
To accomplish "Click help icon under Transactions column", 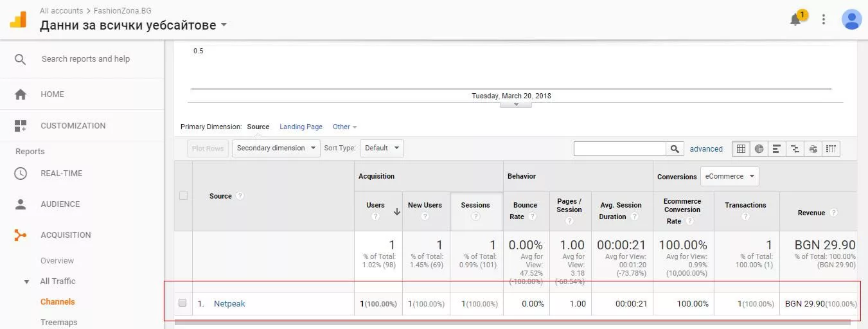I will pos(745,217).
